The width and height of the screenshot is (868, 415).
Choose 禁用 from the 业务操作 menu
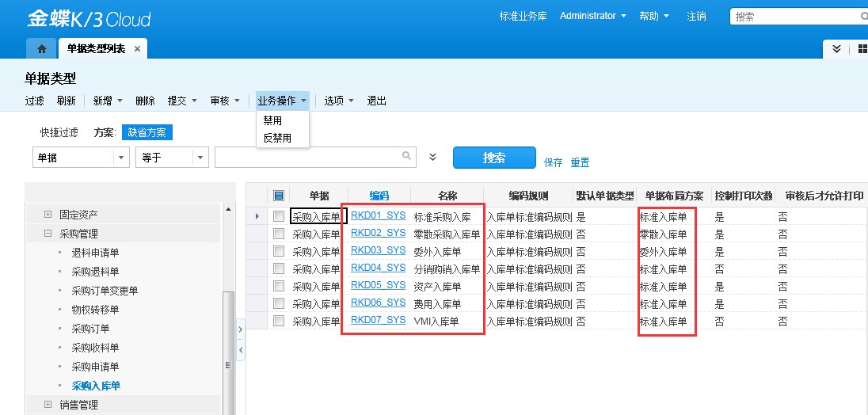272,121
